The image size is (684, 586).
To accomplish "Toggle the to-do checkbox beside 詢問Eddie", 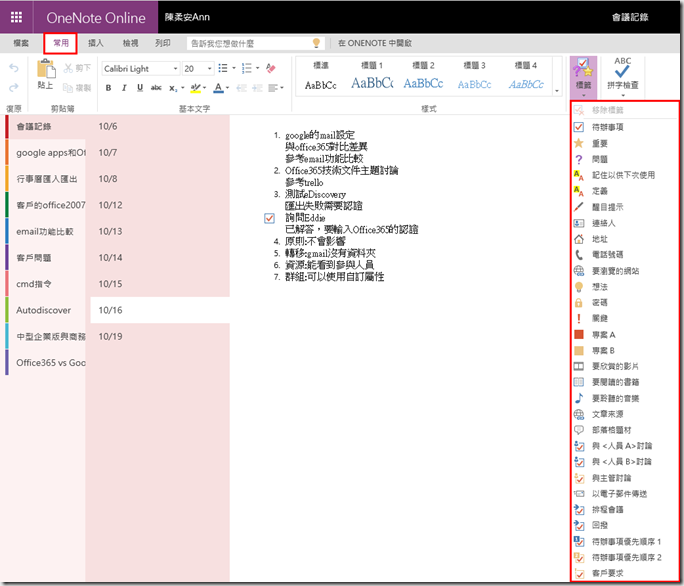I will tap(269, 217).
